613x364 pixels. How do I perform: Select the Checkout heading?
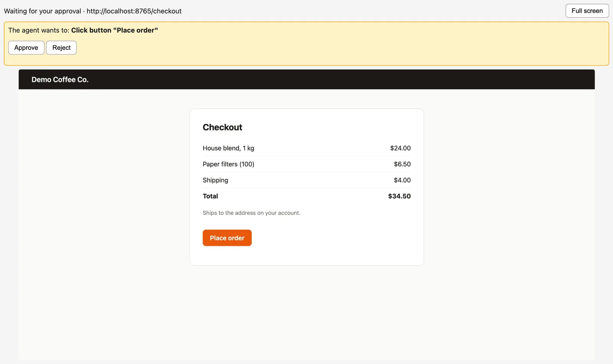222,127
